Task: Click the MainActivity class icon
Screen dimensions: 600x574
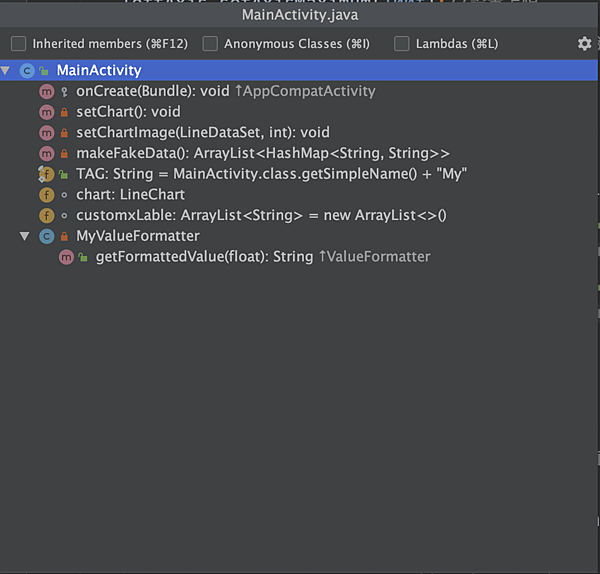Action: pyautogui.click(x=27, y=71)
